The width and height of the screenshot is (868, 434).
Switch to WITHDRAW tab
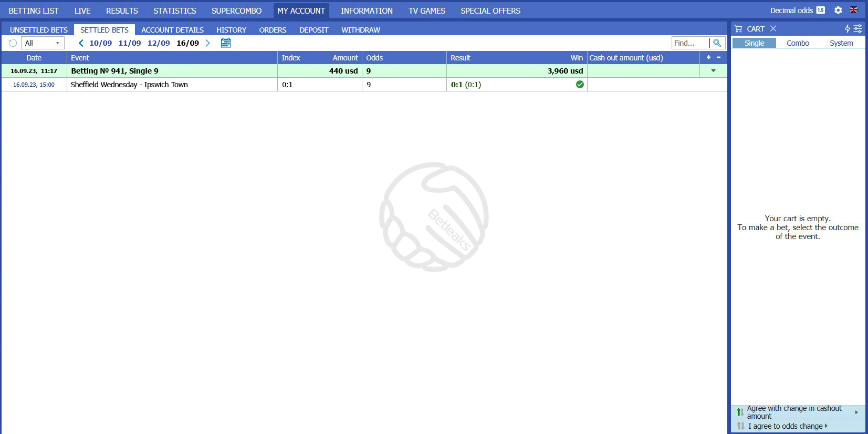click(x=361, y=30)
